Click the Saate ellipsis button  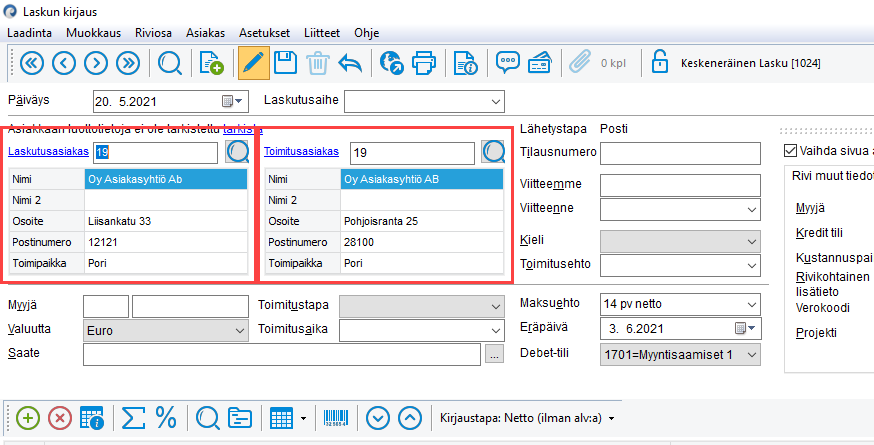click(494, 354)
